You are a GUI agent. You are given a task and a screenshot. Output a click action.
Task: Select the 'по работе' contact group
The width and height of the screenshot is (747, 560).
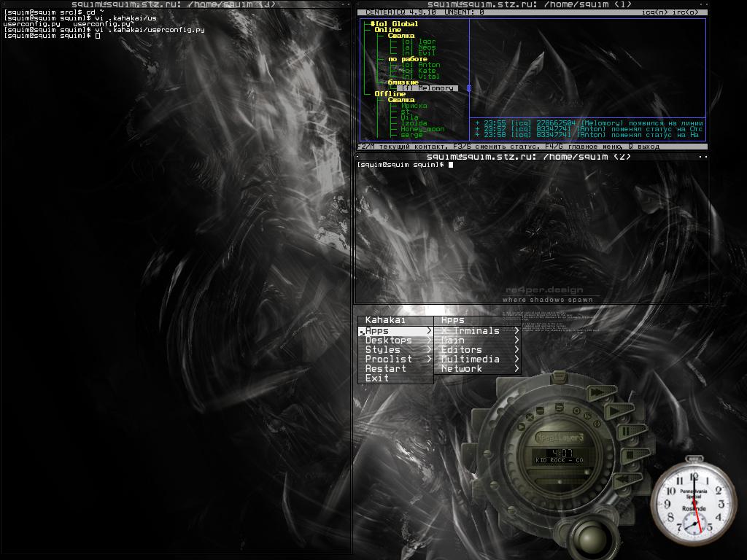(408, 59)
